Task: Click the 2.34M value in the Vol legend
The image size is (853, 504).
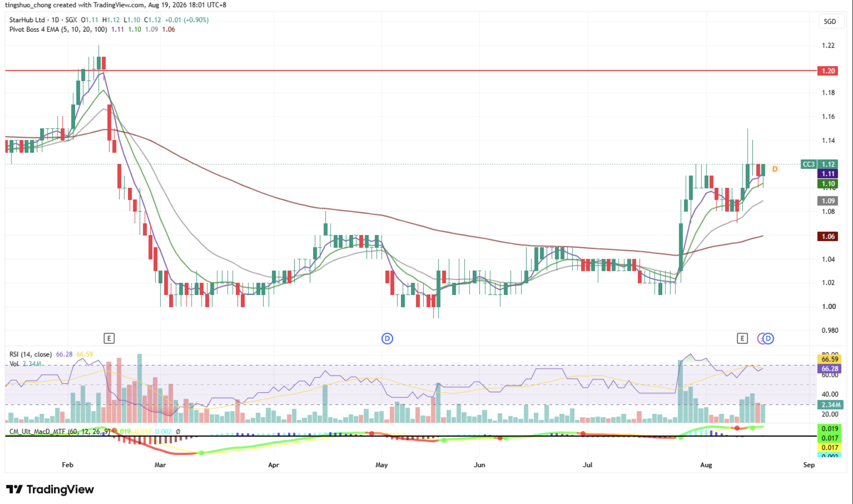Action: coord(32,364)
